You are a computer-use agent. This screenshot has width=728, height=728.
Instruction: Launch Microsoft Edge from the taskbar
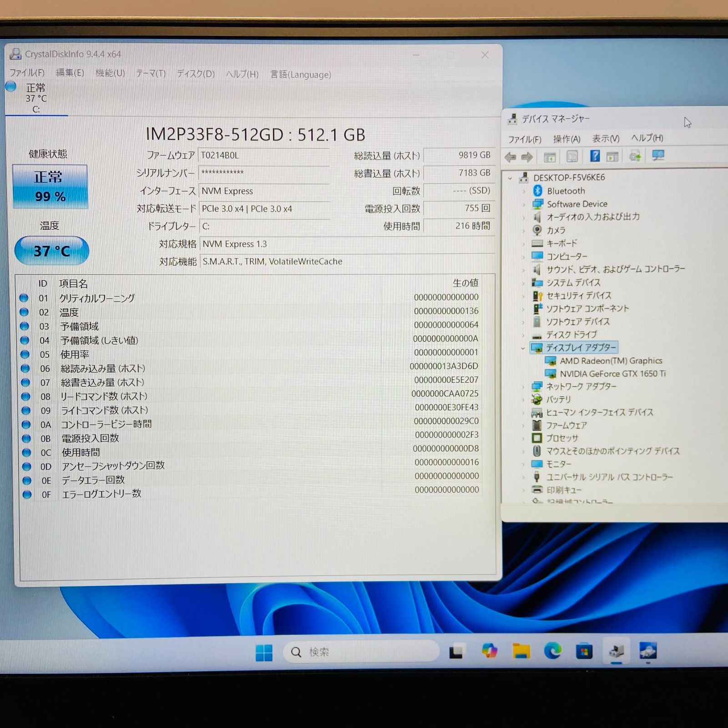(x=552, y=652)
